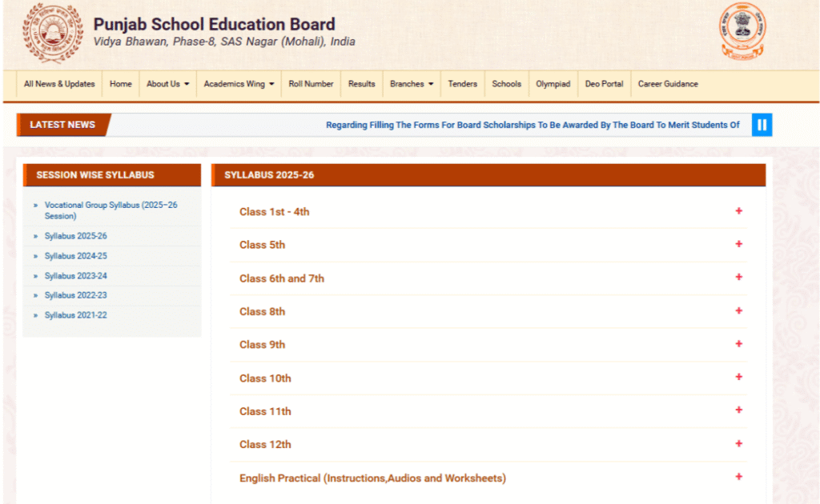Click the plus icon for Class 12th

738,443
